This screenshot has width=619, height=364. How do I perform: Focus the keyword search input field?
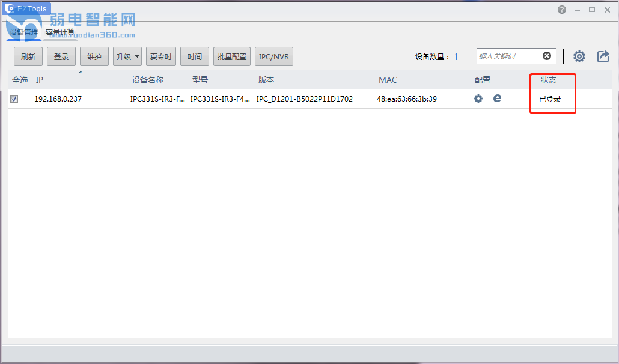508,56
